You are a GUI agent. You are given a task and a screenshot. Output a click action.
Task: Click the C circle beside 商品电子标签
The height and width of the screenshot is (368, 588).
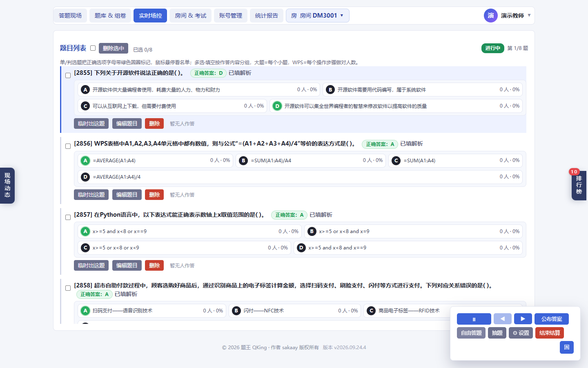[x=371, y=311]
